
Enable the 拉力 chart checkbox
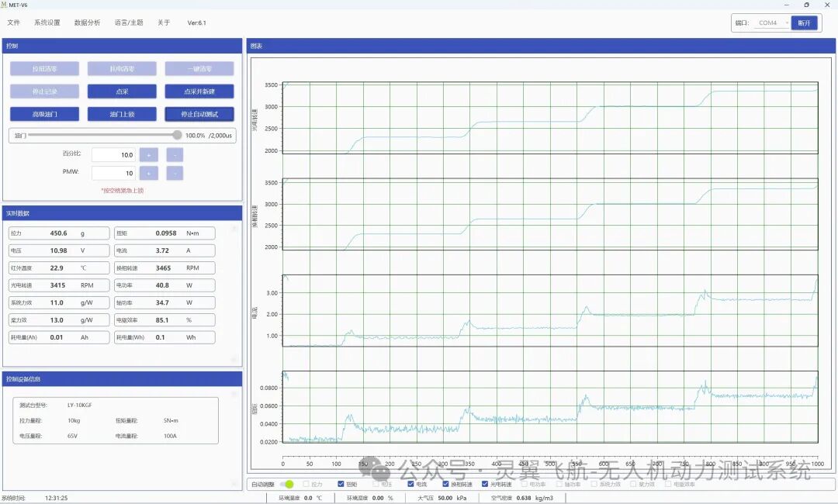[306, 485]
